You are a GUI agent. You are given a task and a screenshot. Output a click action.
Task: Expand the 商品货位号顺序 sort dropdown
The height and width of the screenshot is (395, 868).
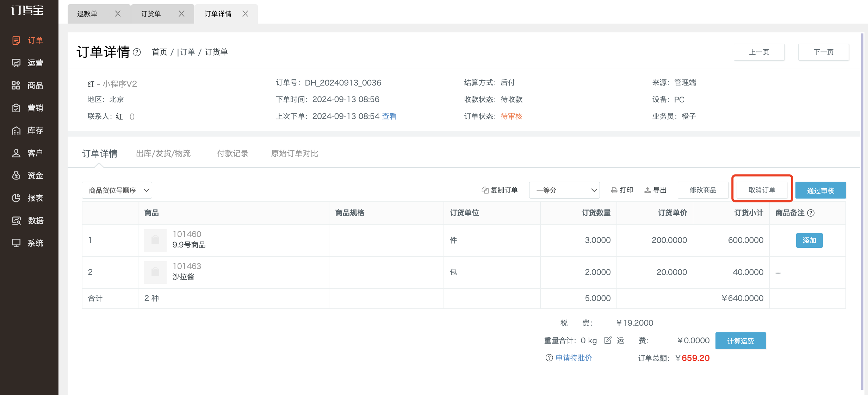click(117, 190)
